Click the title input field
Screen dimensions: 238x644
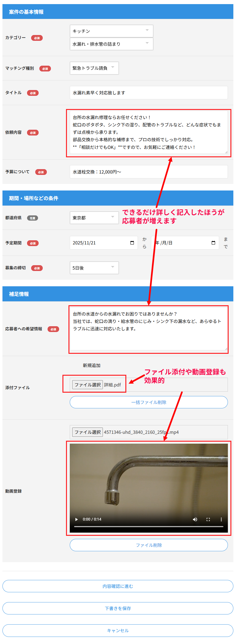pyautogui.click(x=149, y=93)
